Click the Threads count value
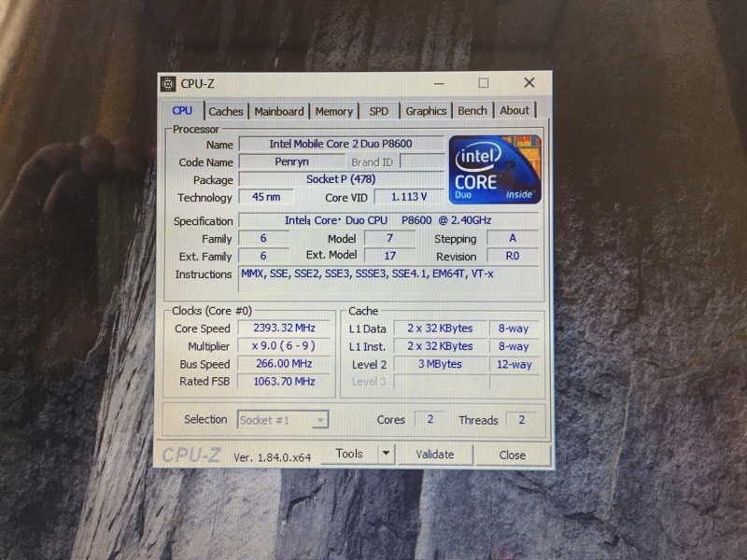The width and height of the screenshot is (747, 560). (x=522, y=419)
